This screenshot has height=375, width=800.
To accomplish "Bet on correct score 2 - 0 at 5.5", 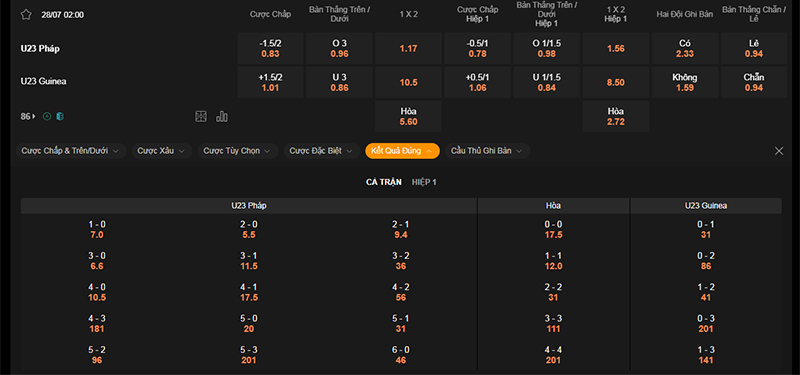I will tap(249, 230).
